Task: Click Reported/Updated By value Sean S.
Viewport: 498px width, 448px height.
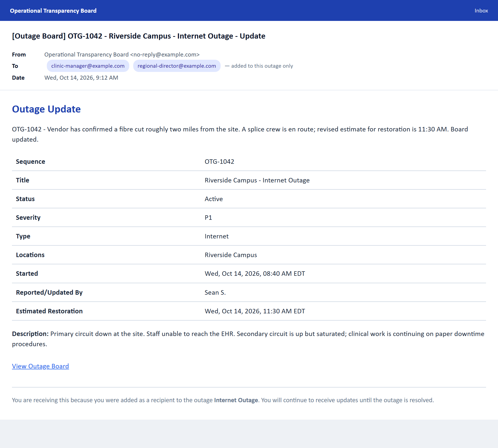Action: click(215, 293)
